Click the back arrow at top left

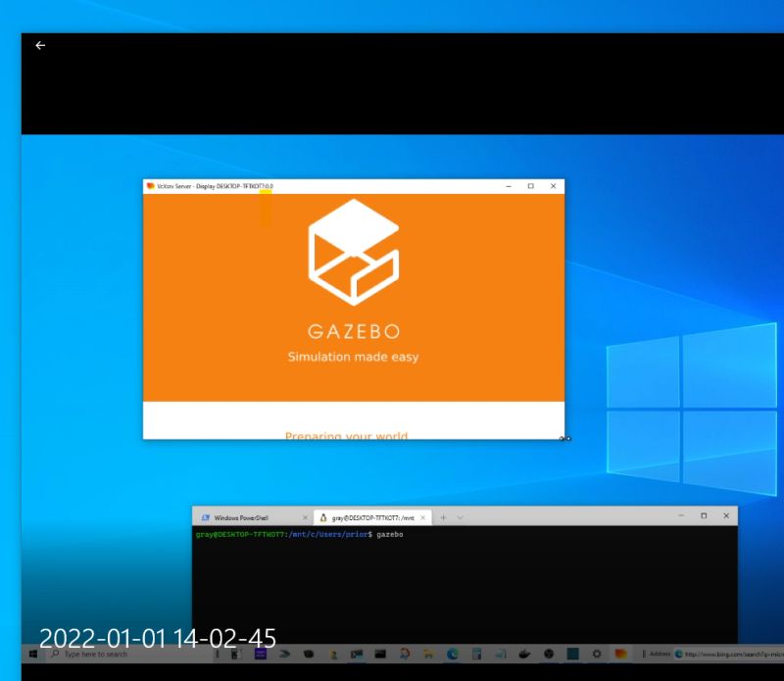click(39, 45)
